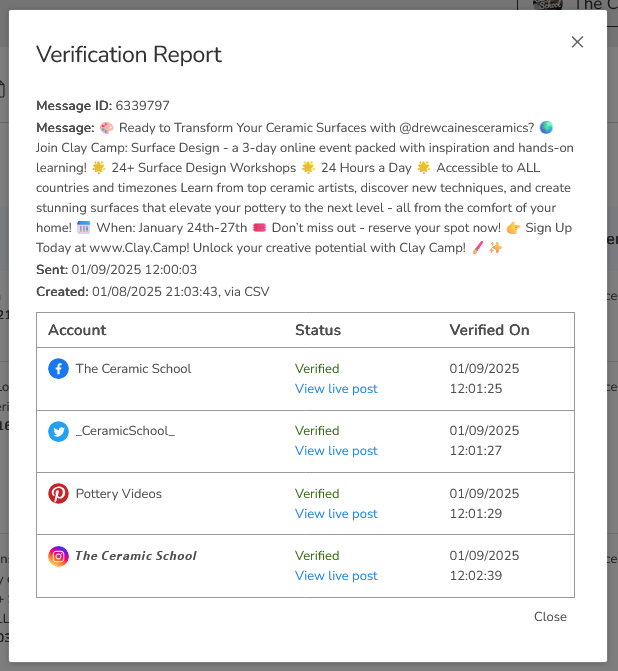Viewport: 618px width, 671px height.
Task: Click the Pinterest icon for Pottery Videos
Action: (x=58, y=494)
